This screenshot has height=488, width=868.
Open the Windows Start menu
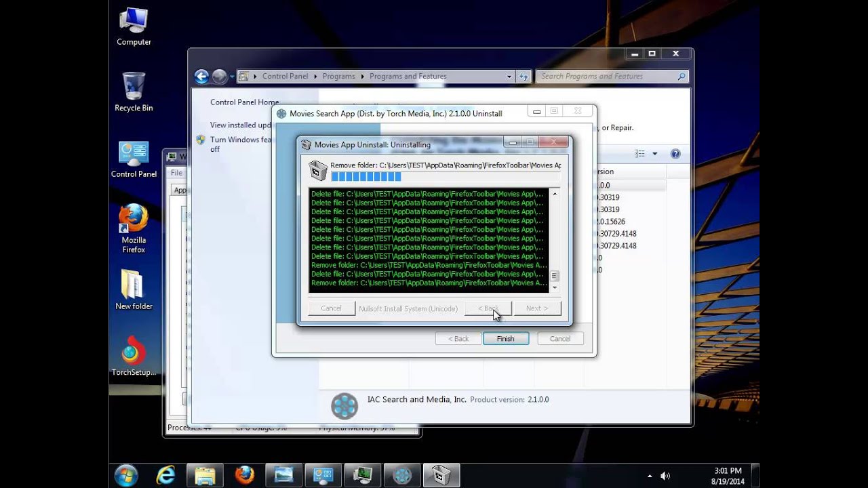click(x=126, y=475)
